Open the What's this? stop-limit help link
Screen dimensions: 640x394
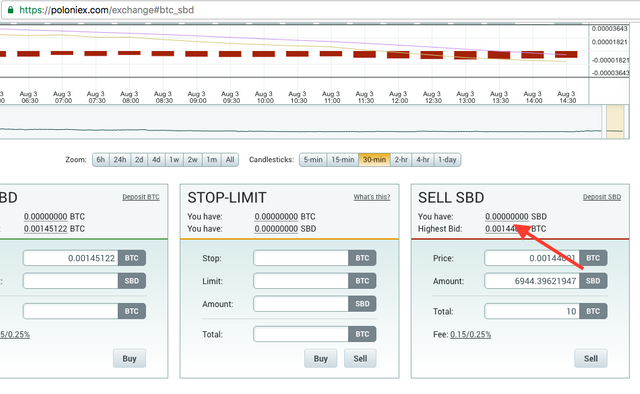pyautogui.click(x=372, y=197)
